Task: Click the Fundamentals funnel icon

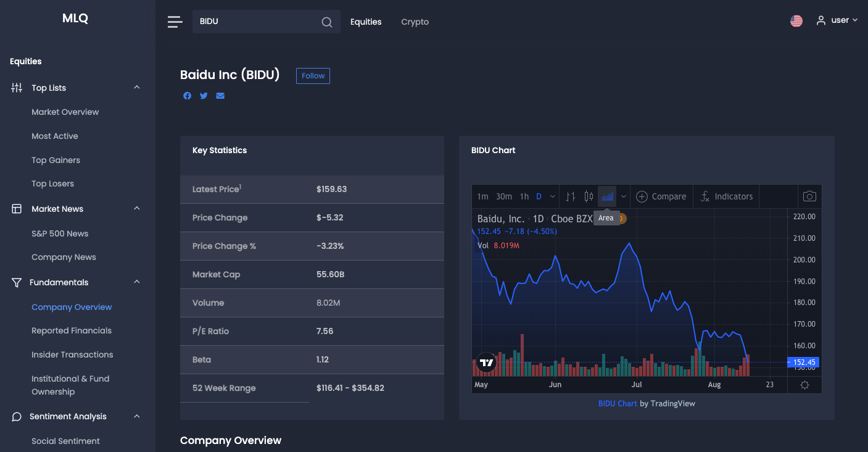Action: [17, 282]
